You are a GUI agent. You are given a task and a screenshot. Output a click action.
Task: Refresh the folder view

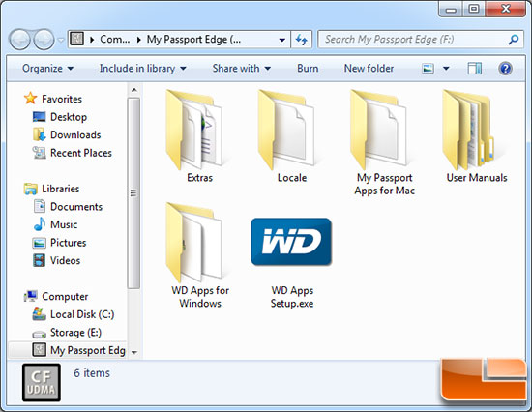pos(301,40)
